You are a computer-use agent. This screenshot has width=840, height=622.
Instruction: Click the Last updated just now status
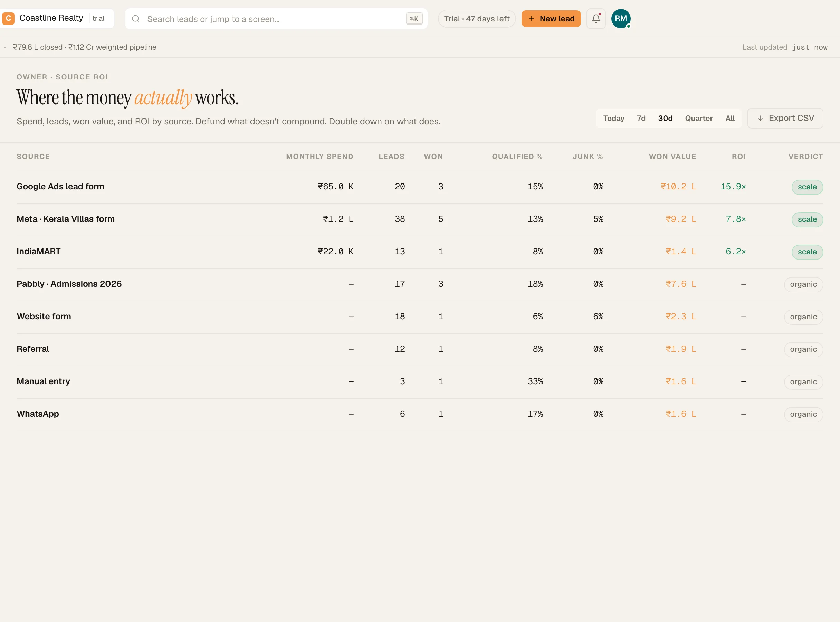[x=785, y=47]
